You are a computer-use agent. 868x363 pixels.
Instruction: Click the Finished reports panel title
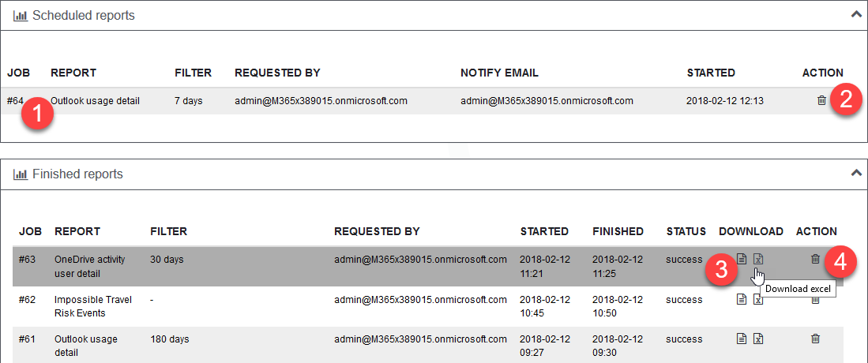pos(77,174)
